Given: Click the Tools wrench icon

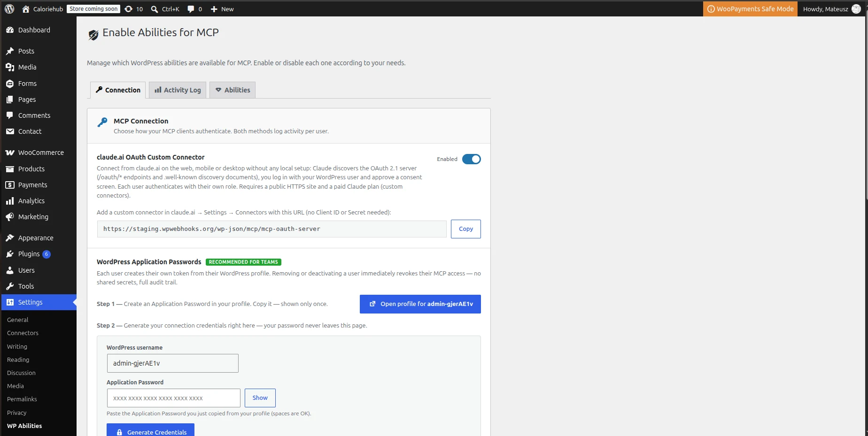Looking at the screenshot, I should pos(10,286).
